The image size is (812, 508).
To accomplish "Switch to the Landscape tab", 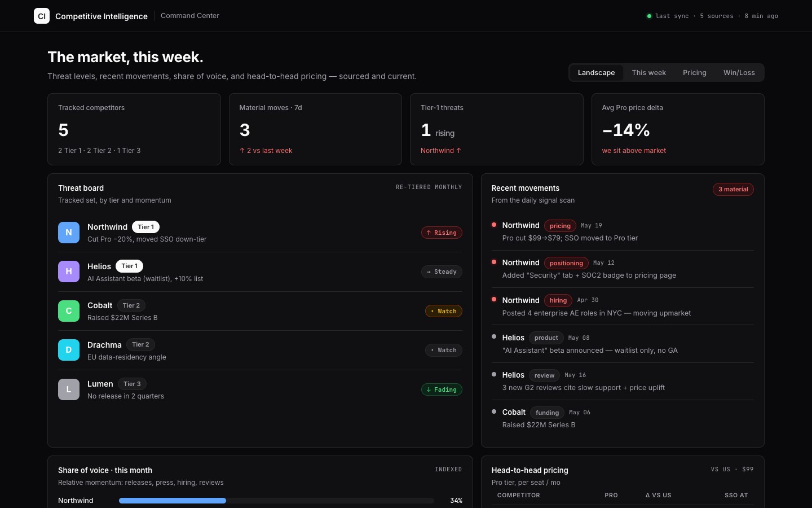I will coord(596,73).
